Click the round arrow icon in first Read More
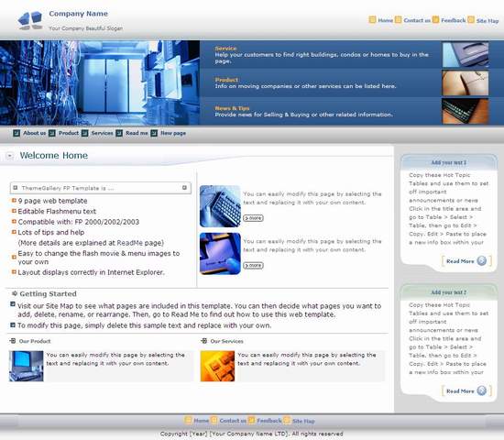504x440 pixels. coord(481,260)
